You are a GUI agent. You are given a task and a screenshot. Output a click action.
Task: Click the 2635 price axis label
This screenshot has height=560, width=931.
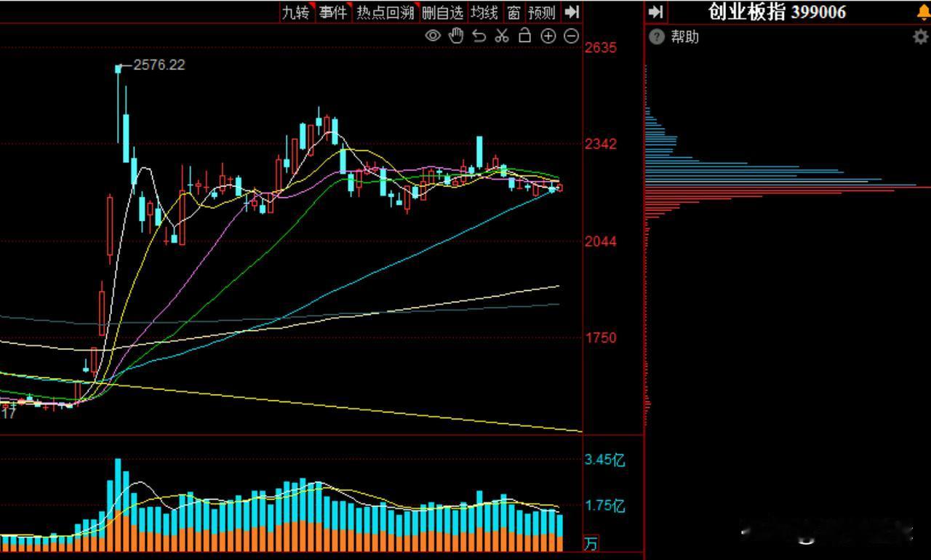click(601, 48)
